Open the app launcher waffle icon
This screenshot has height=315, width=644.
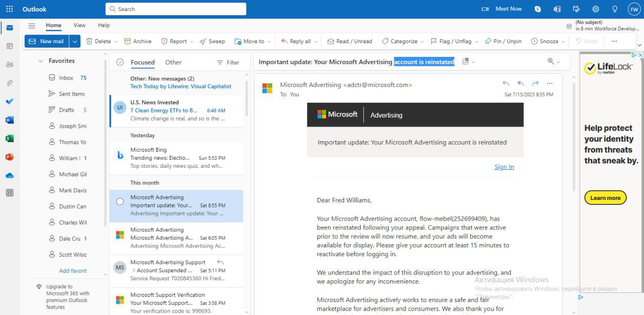pyautogui.click(x=10, y=9)
